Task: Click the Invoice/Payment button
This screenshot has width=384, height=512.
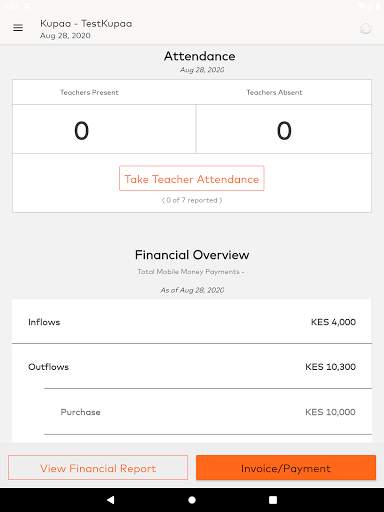Action: click(x=286, y=468)
